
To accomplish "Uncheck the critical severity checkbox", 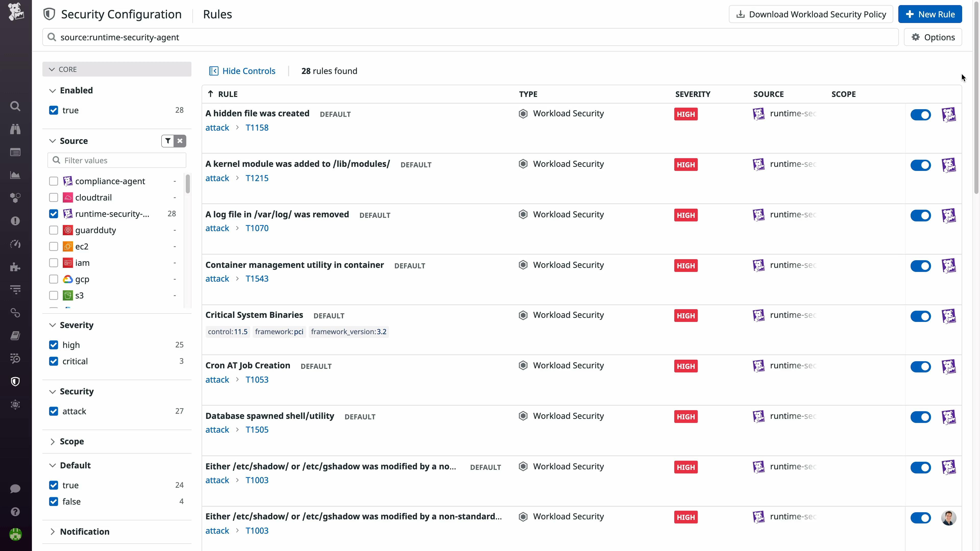I will pyautogui.click(x=54, y=361).
